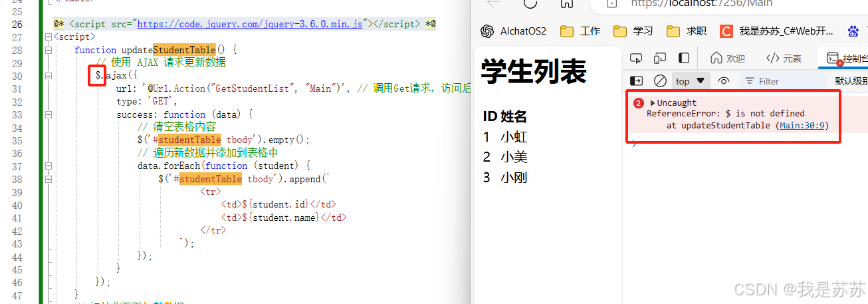Screen dimensions: 868x304
Task: Open the top JavaScript context dropdown
Action: coord(691,81)
